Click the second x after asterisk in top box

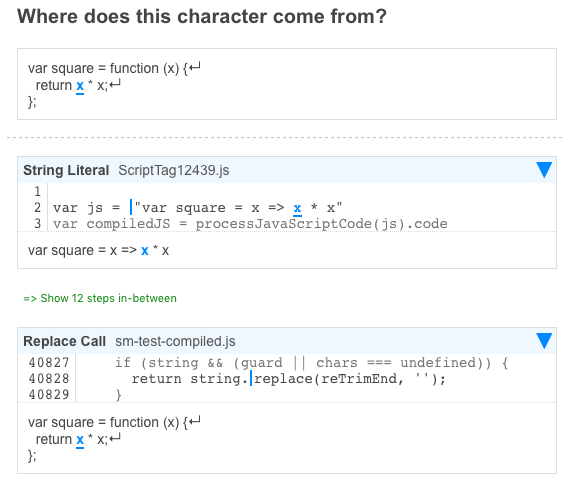click(101, 86)
